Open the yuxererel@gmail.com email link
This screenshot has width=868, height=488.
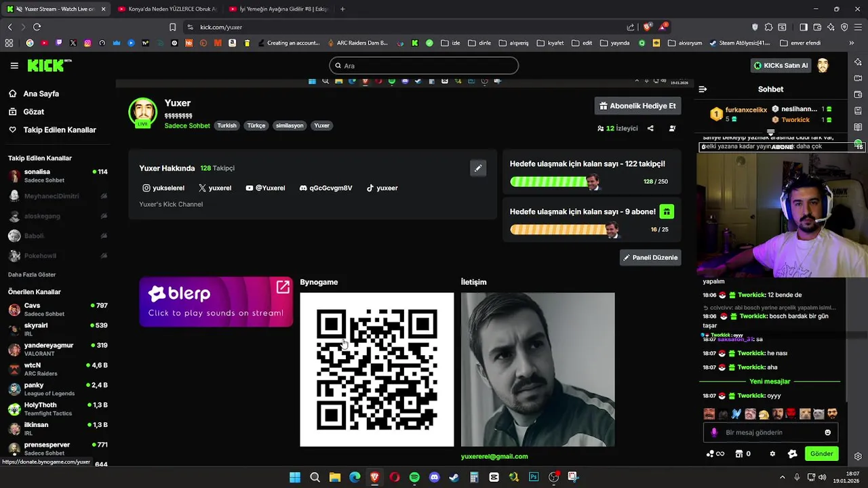(x=494, y=456)
